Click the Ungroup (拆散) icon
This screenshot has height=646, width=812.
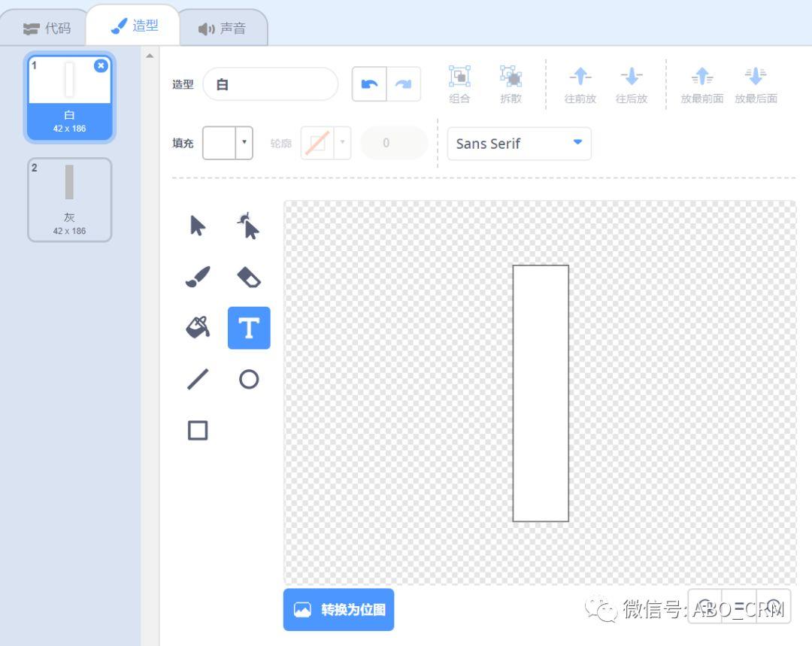coord(511,84)
